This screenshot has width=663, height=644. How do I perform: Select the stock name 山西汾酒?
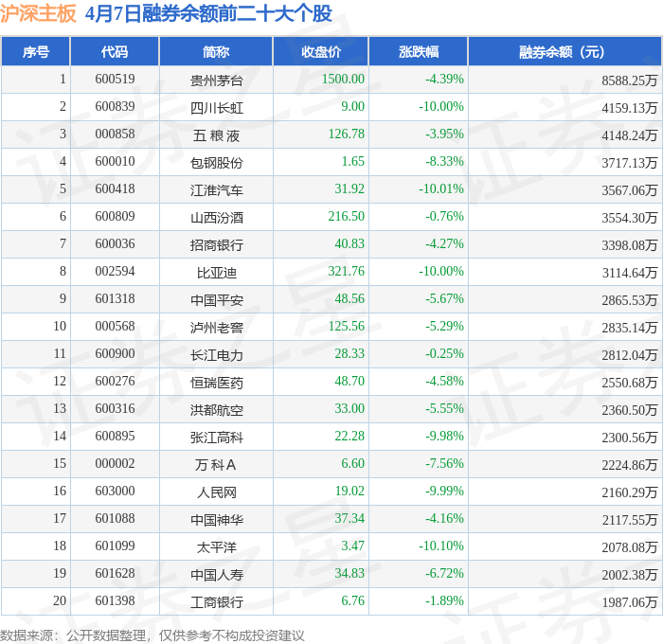[x=217, y=217]
